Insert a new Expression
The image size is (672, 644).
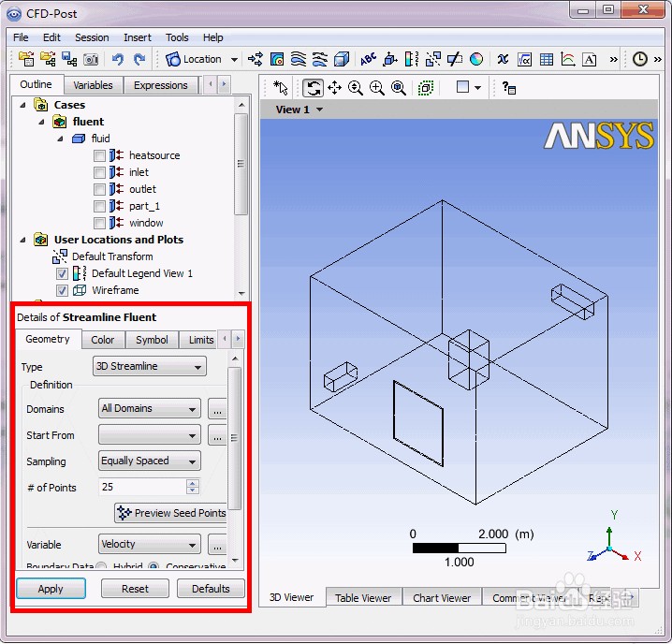point(524,59)
